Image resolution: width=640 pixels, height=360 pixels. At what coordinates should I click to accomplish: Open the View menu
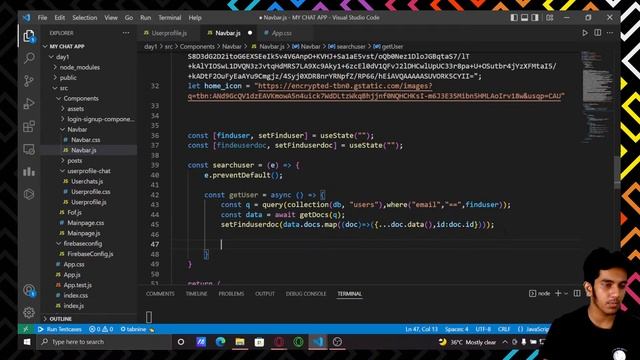pos(111,18)
